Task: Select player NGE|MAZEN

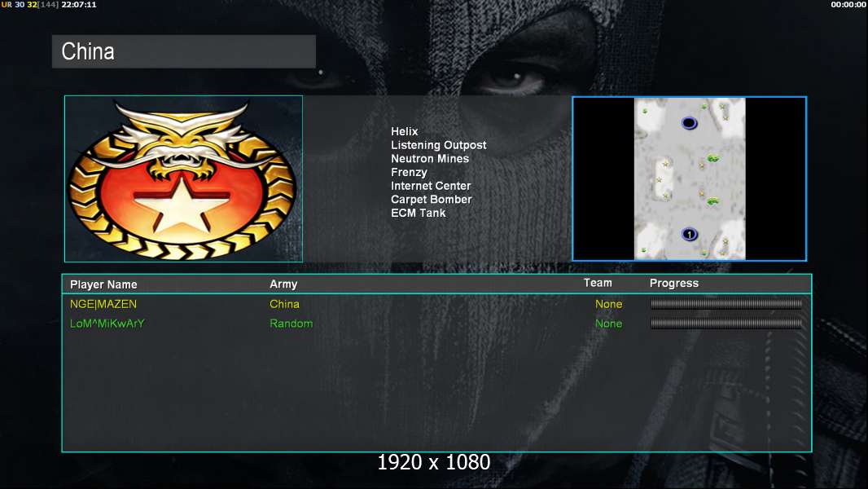Action: (x=103, y=304)
